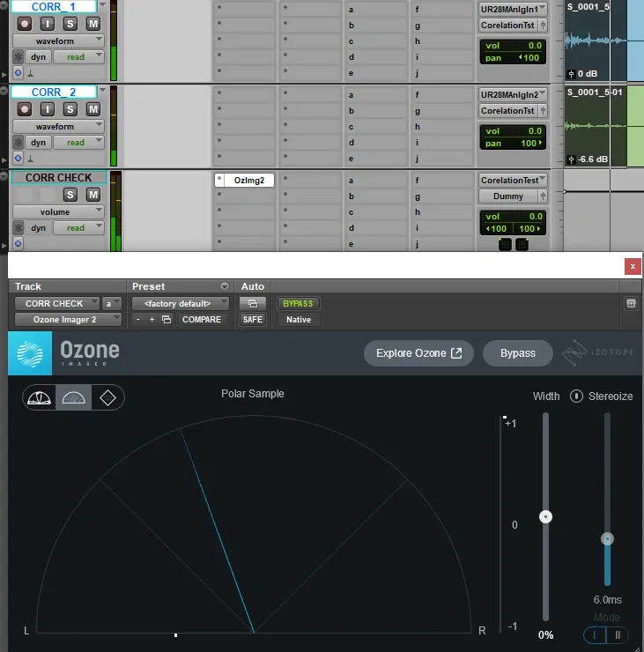This screenshot has width=644, height=652.
Task: Switch to Lissajous vectorscope view
Action: [x=107, y=397]
